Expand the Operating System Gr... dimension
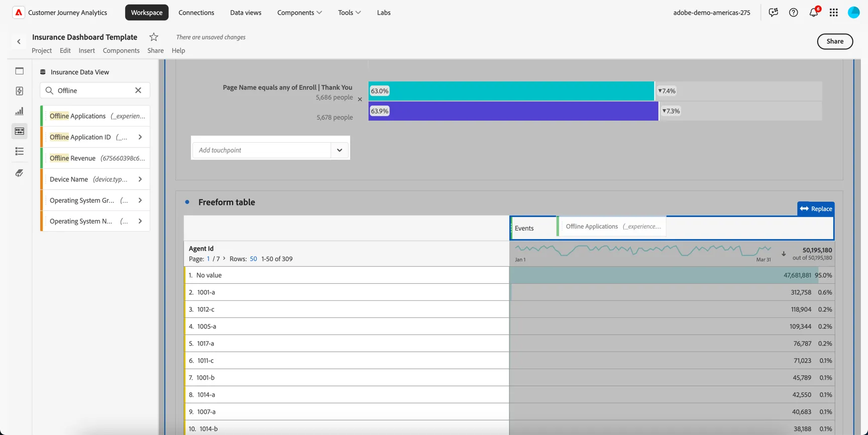 pos(140,200)
